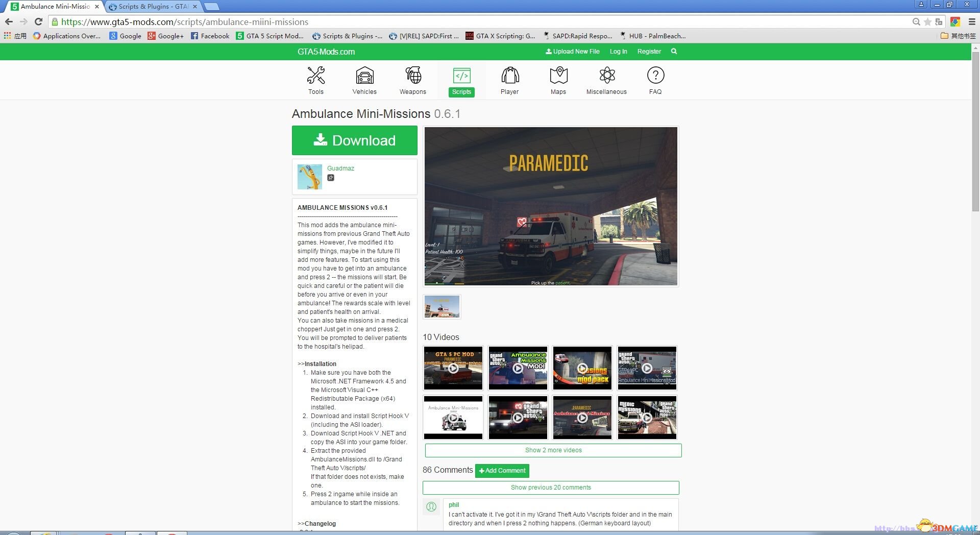Open SAPD:Rapid Respo... bookmark
Viewport: 980px width, 535px height.
[x=577, y=36]
